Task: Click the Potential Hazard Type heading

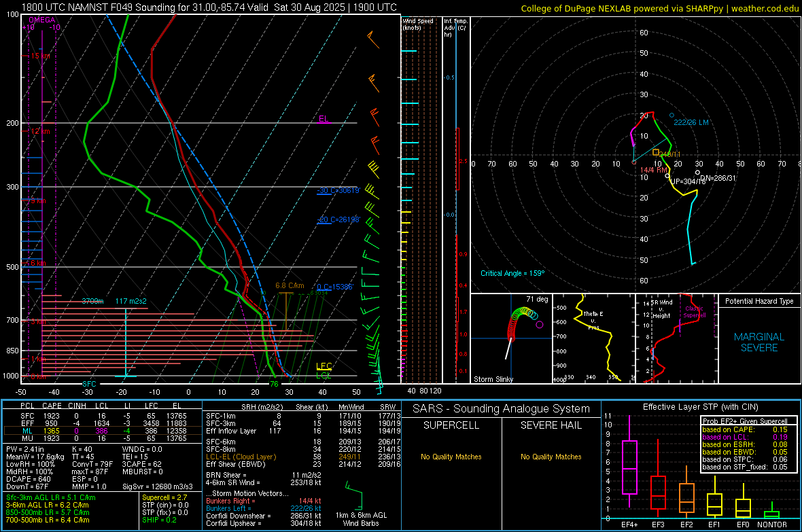Action: pyautogui.click(x=759, y=301)
